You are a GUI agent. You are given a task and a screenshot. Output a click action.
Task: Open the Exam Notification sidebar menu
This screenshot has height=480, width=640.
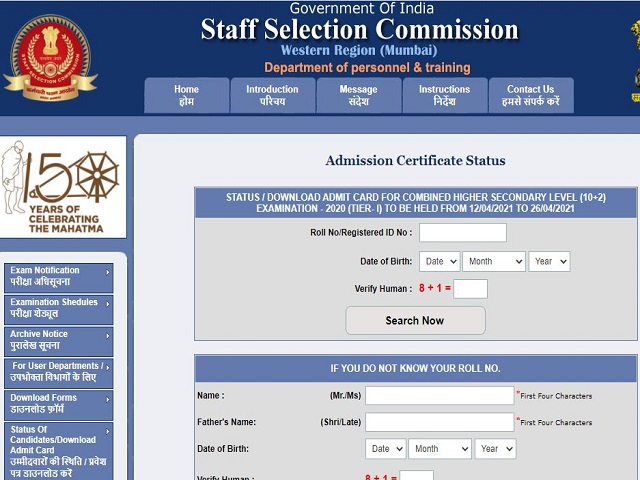[59, 278]
